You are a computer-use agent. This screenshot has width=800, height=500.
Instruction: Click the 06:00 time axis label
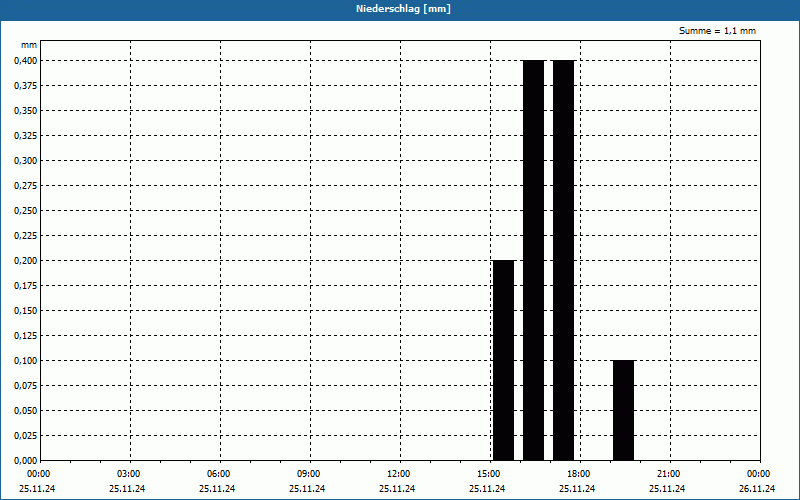[219, 474]
